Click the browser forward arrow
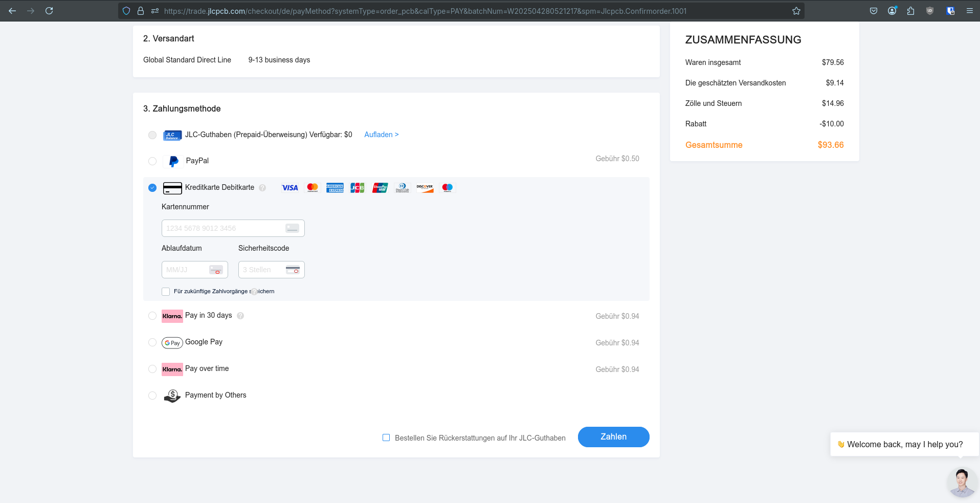The image size is (980, 503). point(31,11)
